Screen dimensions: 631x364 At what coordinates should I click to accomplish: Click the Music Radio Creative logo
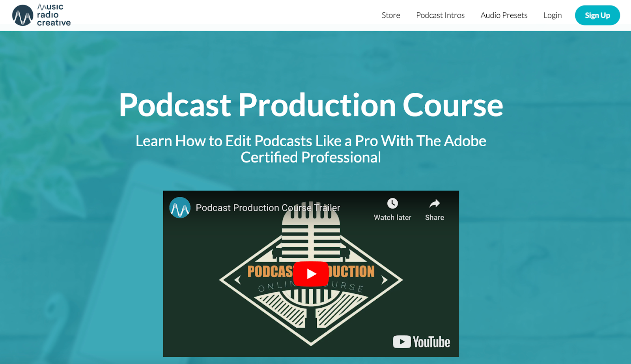(41, 15)
